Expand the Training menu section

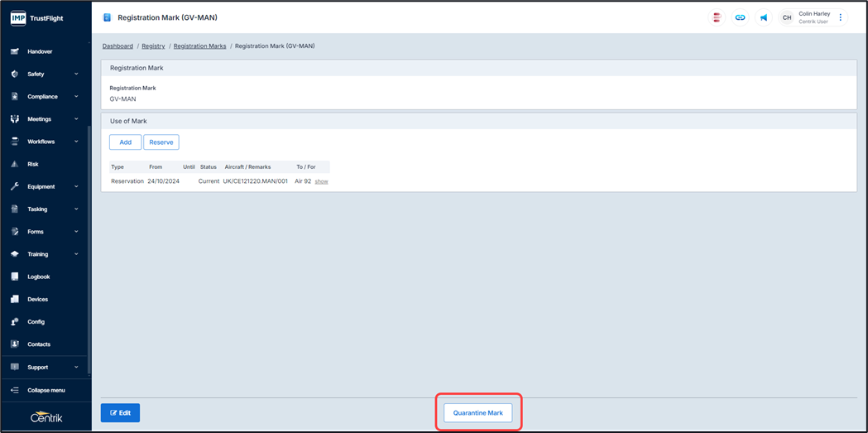pos(76,254)
